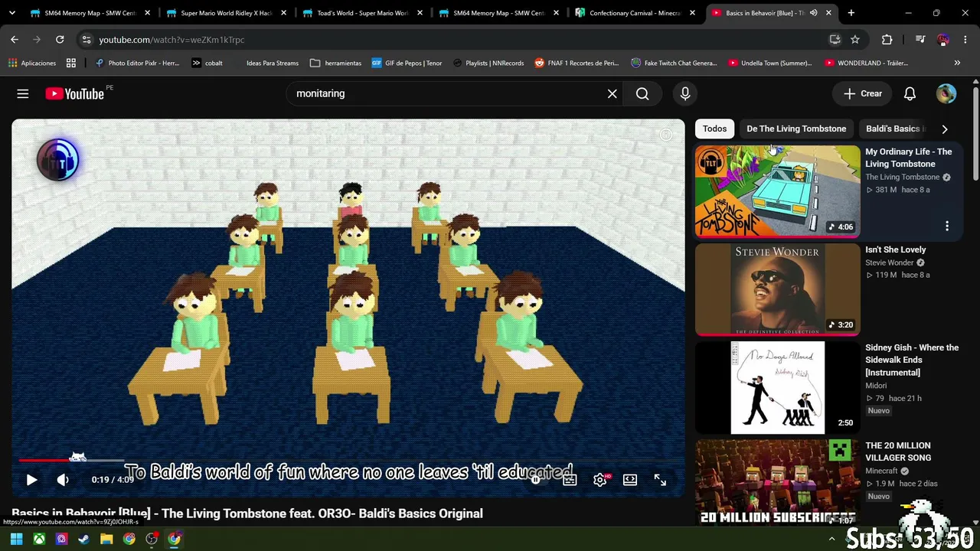Open the 20 Million Villager Song thumbnail
The width and height of the screenshot is (980, 551).
778,482
